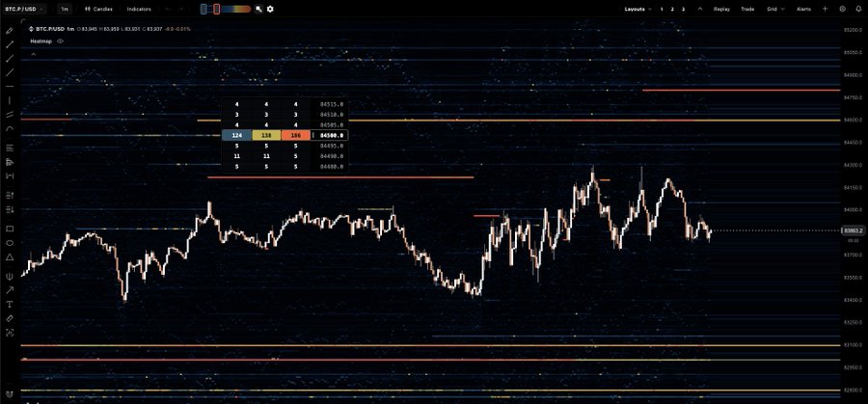This screenshot has height=404, width=868.
Task: Click the blue 124 cell in tooltip
Action: tap(237, 136)
